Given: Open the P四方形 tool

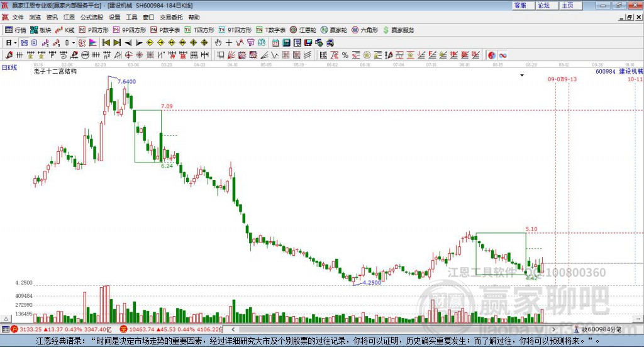Looking at the screenshot, I should [x=94, y=30].
